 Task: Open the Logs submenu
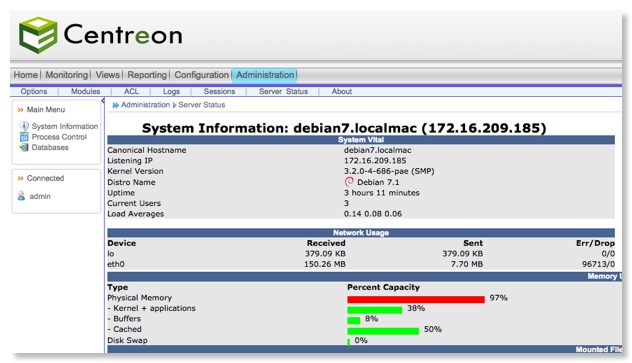click(171, 91)
